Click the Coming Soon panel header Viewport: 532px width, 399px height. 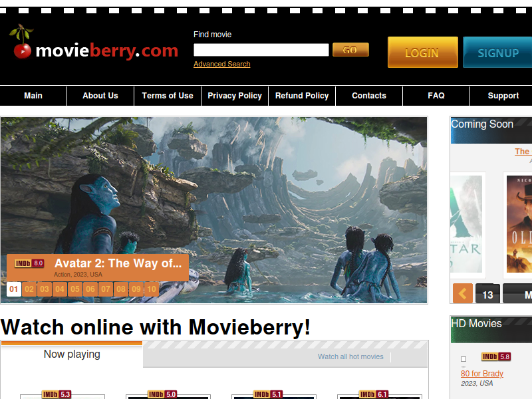[x=491, y=130]
